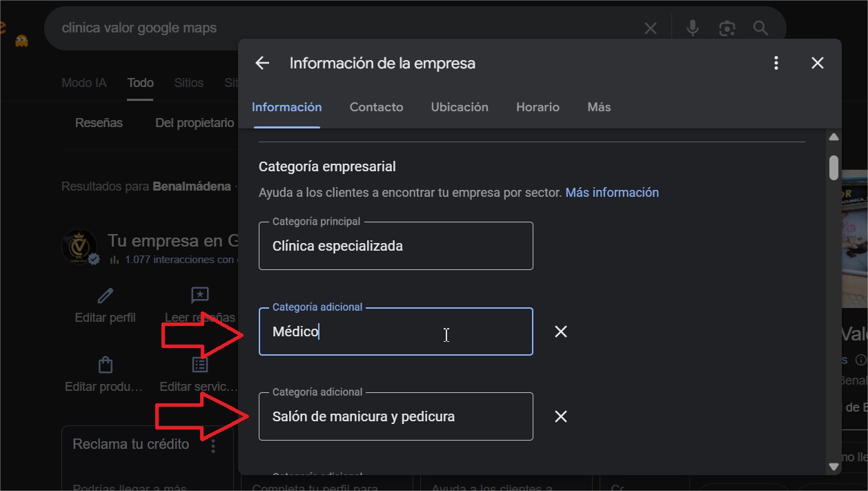
Task: Select the Más tab in the dialog
Action: (598, 107)
